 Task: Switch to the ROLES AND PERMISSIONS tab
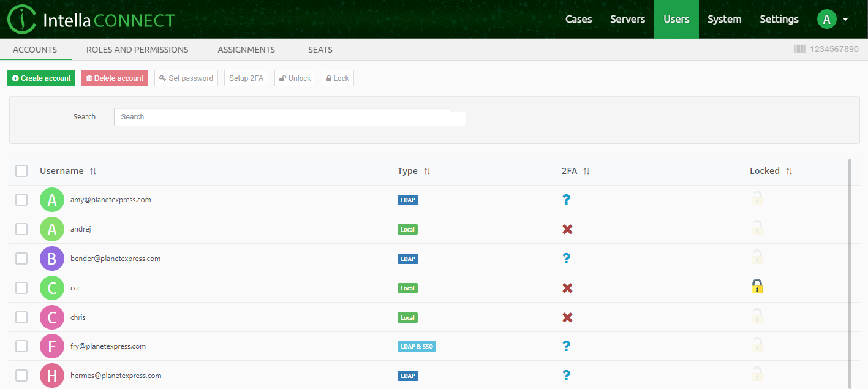(x=137, y=50)
